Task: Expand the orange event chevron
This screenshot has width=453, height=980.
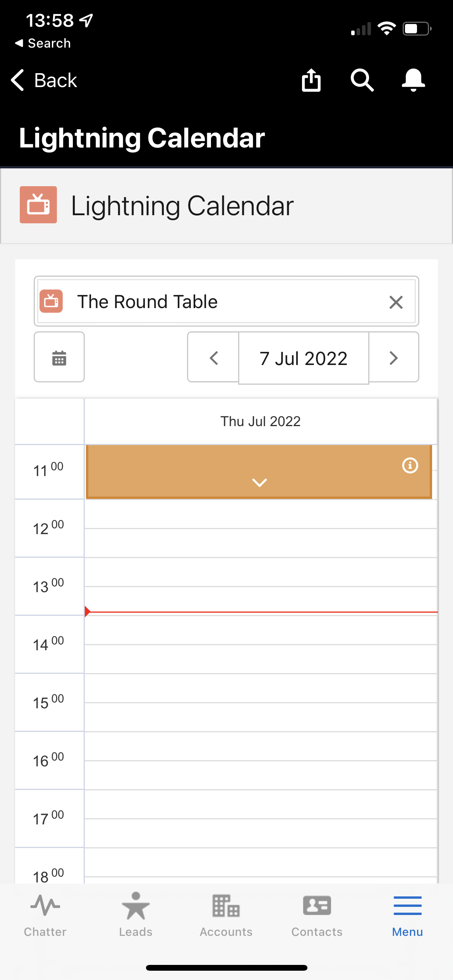Action: pos(259,483)
